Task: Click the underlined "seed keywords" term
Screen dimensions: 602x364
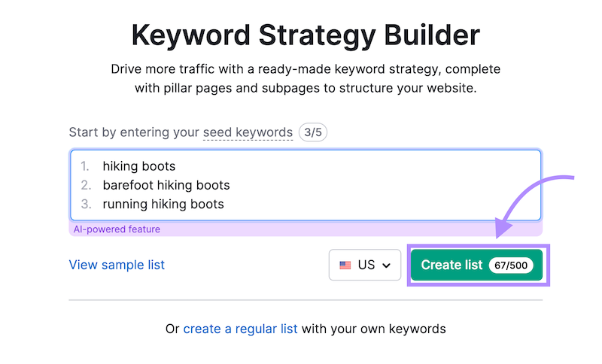Action: pyautogui.click(x=248, y=132)
